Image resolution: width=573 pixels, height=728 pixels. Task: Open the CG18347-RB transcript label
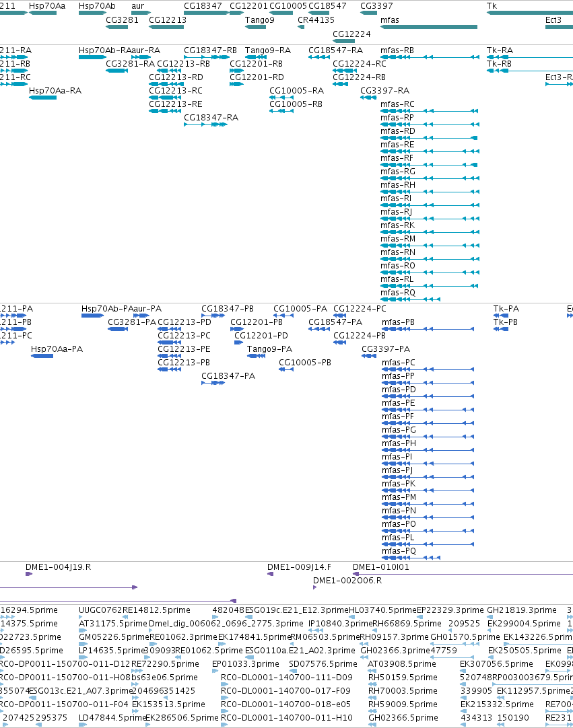pos(211,50)
